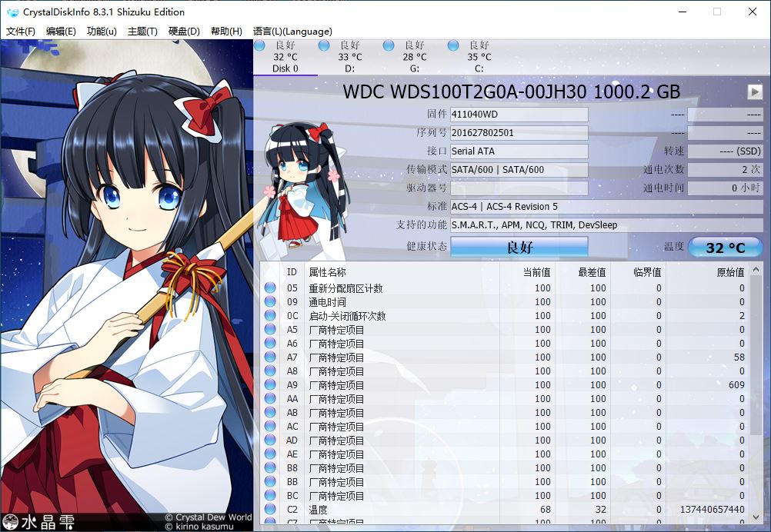Switch to the C: drive tab
Screen dimensions: 771x532
pyautogui.click(x=479, y=57)
